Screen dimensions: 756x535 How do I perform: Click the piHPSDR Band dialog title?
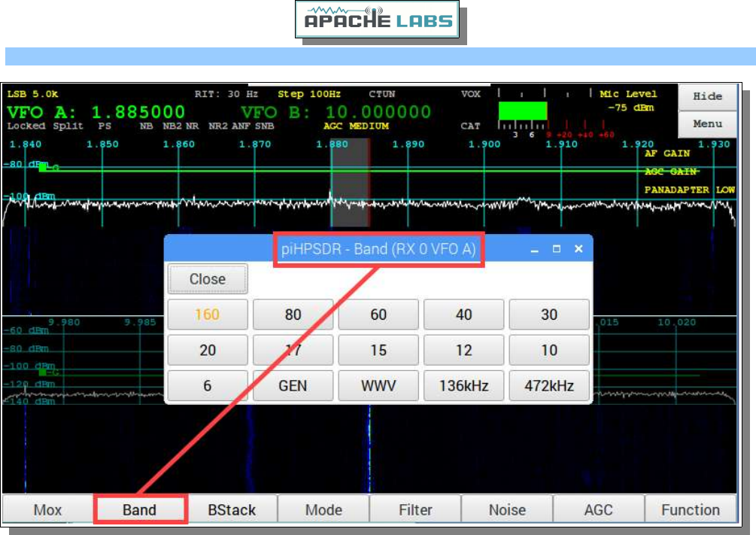(378, 249)
